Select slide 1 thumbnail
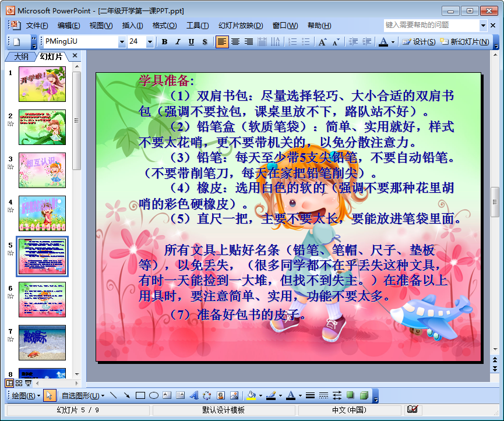This screenshot has width=504, height=421. coord(42,84)
